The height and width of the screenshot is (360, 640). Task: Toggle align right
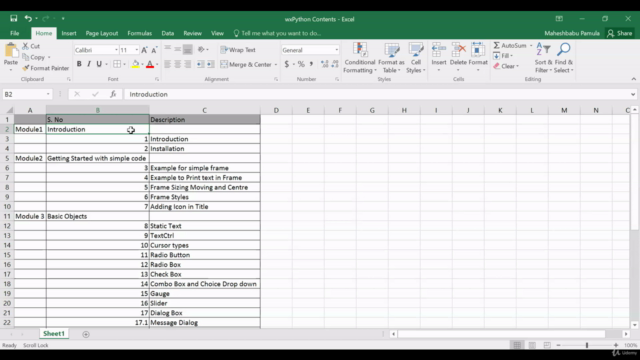(187, 64)
